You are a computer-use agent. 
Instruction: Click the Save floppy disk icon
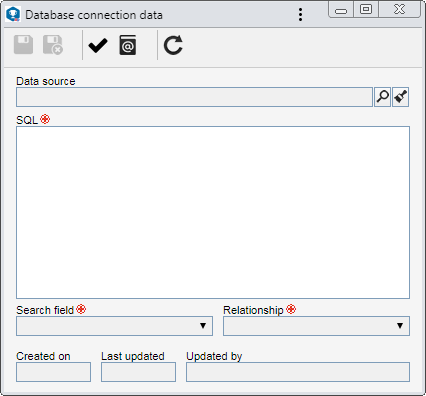click(x=23, y=45)
